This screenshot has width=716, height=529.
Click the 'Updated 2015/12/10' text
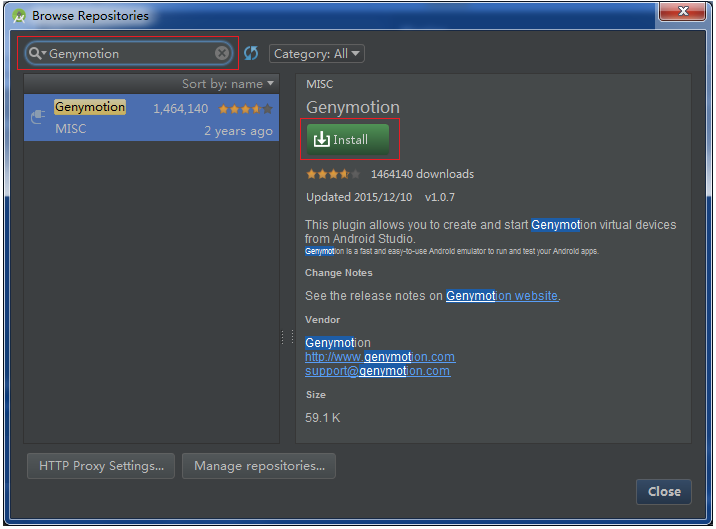point(359,197)
